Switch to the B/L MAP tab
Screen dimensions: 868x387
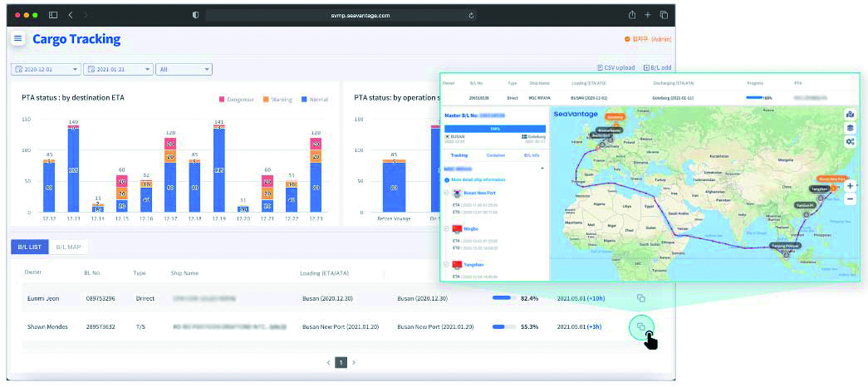(68, 247)
